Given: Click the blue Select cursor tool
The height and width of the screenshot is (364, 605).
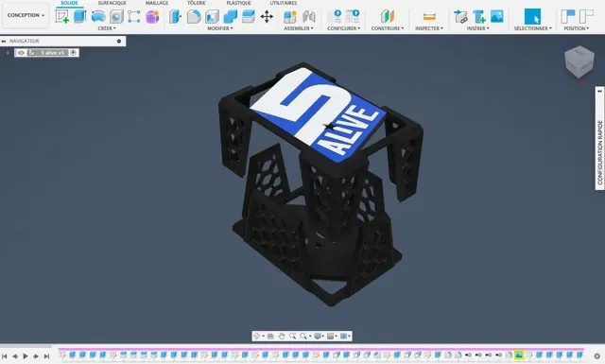Looking at the screenshot, I should [532, 17].
